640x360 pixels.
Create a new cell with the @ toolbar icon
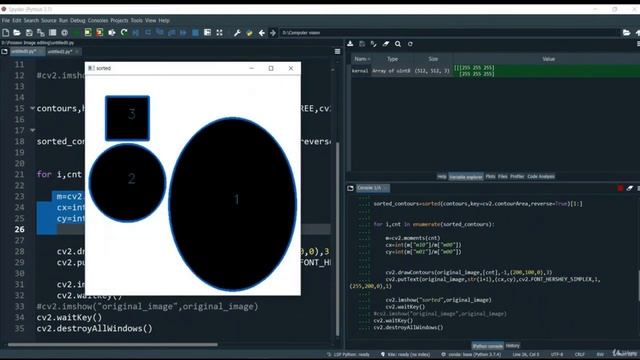point(64,33)
